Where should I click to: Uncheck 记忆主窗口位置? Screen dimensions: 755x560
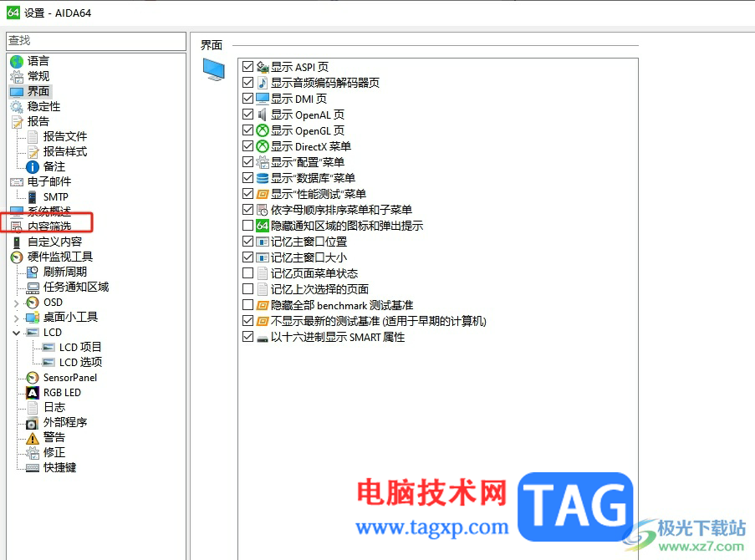click(248, 242)
